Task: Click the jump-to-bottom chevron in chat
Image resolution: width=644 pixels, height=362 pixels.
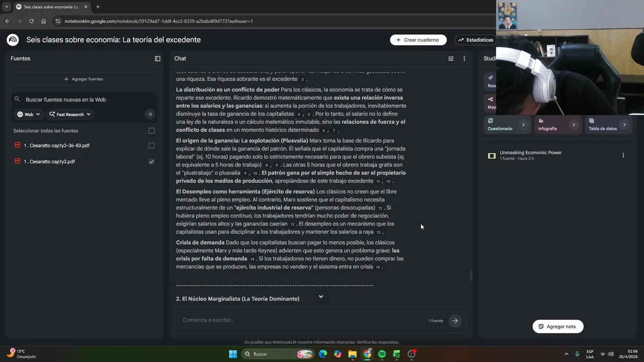Action: pos(320,297)
